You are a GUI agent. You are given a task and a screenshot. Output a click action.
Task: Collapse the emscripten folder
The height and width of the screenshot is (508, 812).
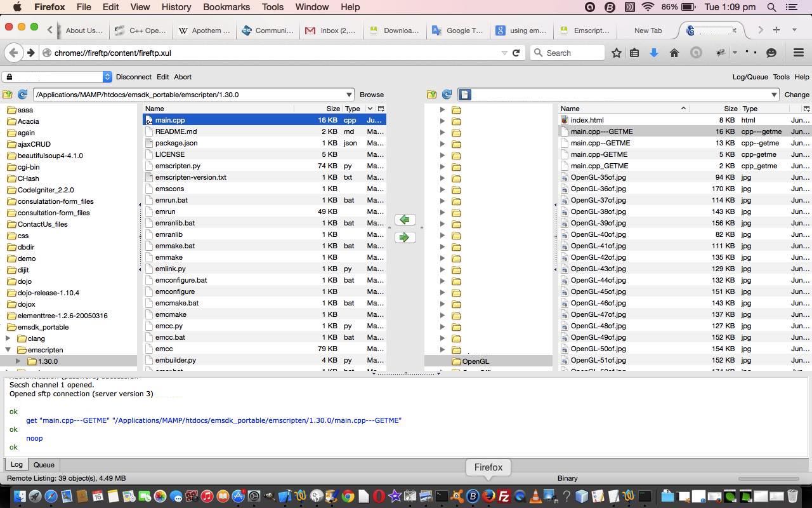[x=8, y=350]
